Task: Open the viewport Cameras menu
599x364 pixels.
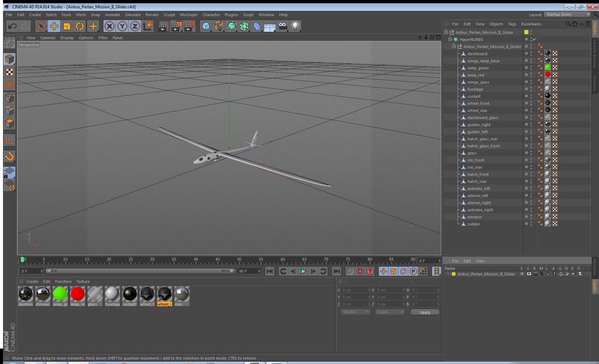Action: 48,38
